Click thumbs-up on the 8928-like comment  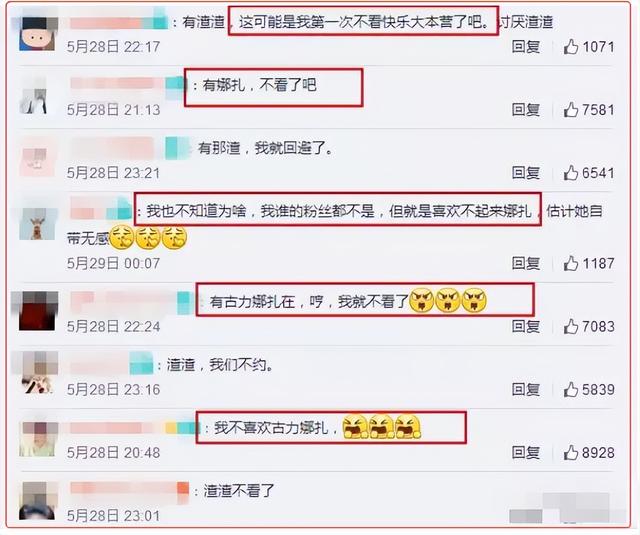click(571, 453)
